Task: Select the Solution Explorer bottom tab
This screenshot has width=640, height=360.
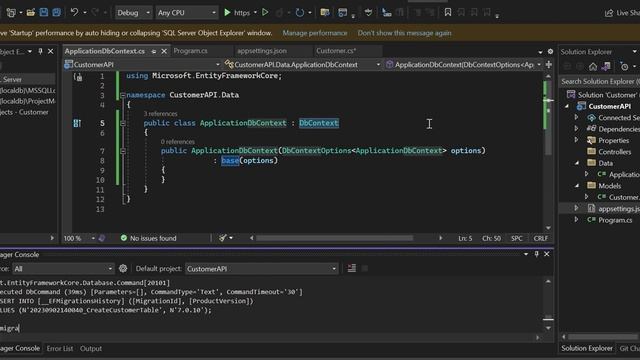Action: [587, 348]
